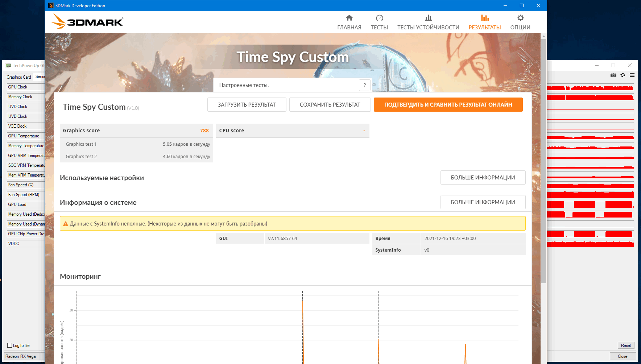Select GPU Temperature sensor in GPU-Z

[25, 136]
